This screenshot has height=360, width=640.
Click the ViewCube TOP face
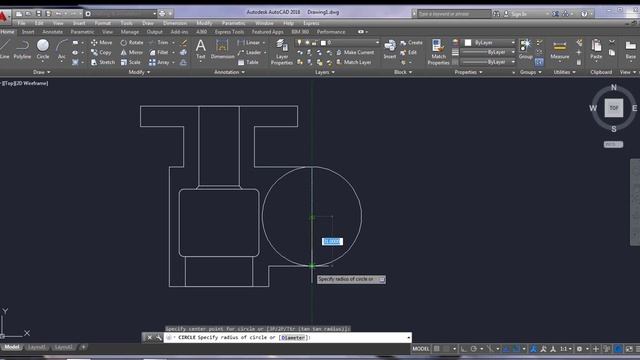pyautogui.click(x=613, y=108)
